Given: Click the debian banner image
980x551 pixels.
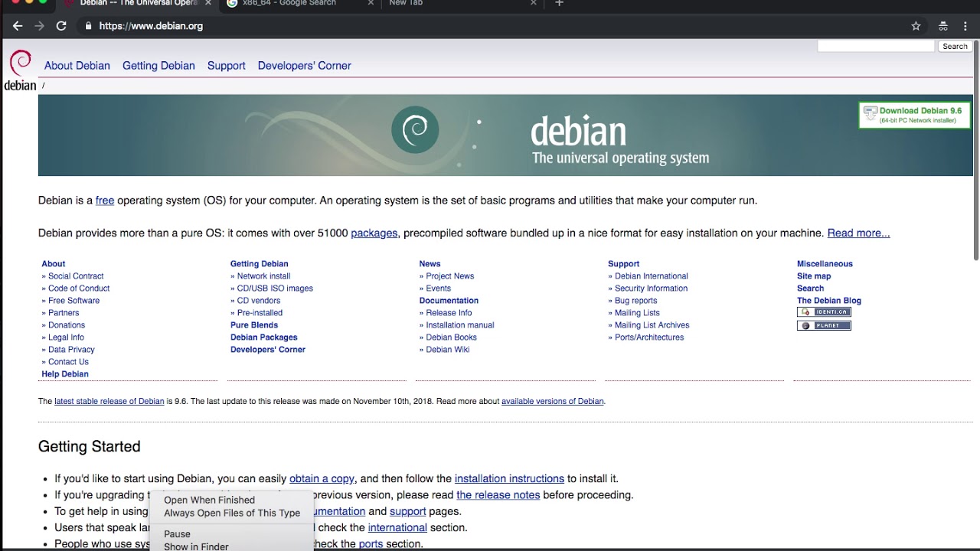Looking at the screenshot, I should [505, 135].
